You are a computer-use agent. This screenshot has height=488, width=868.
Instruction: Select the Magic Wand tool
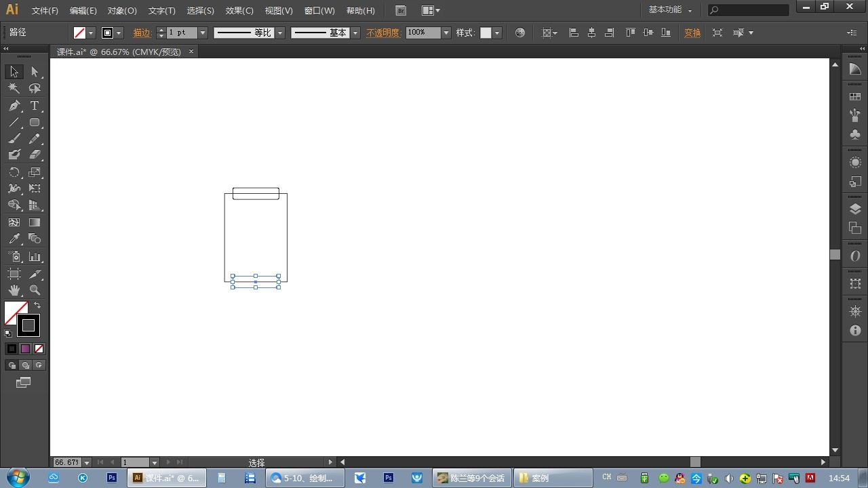tap(14, 88)
